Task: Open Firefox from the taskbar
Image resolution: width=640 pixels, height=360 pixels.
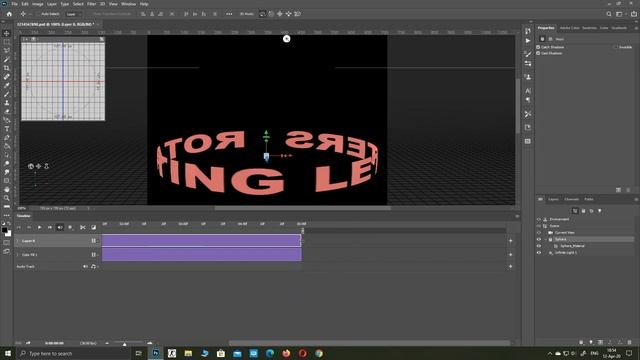Action: tap(286, 353)
